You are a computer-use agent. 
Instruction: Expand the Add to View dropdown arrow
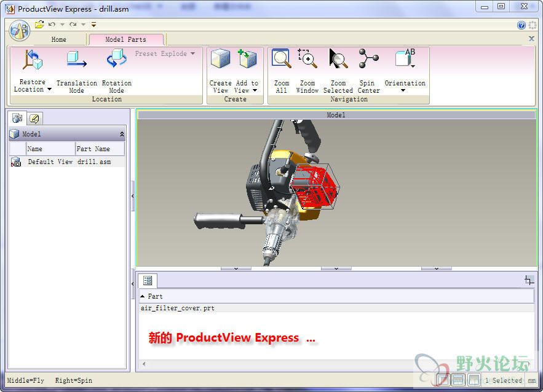tap(255, 90)
